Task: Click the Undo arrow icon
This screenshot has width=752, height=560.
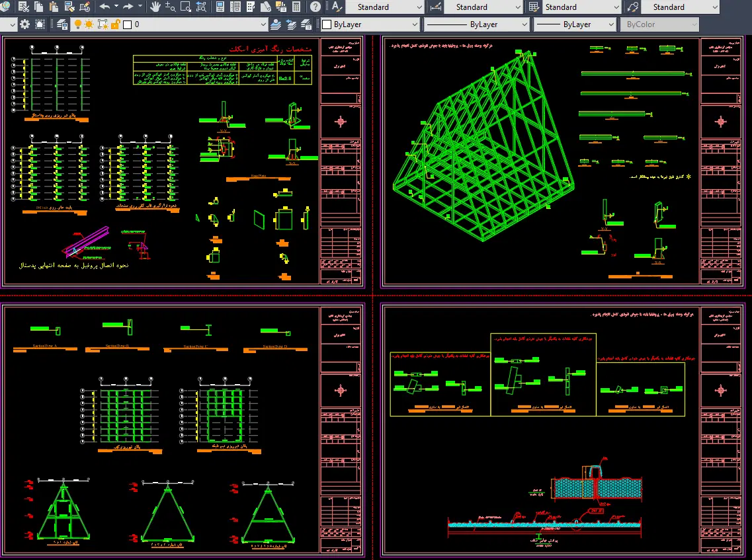Action: click(105, 7)
